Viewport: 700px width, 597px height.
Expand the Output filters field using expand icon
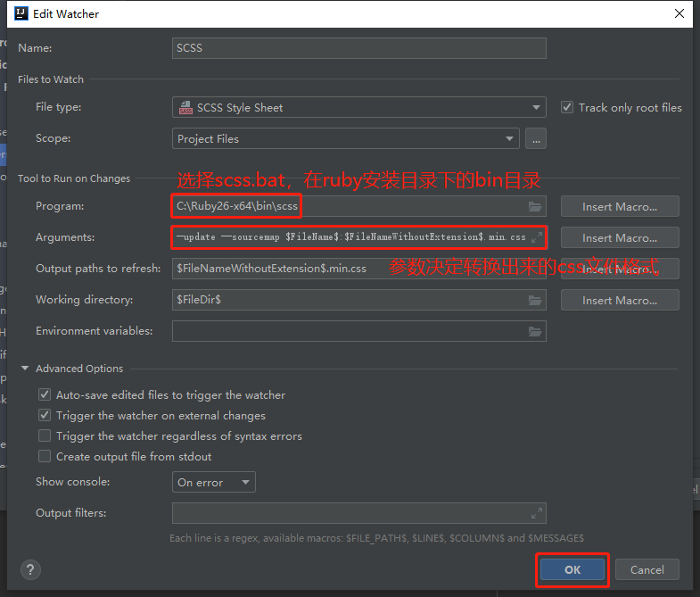pos(537,513)
